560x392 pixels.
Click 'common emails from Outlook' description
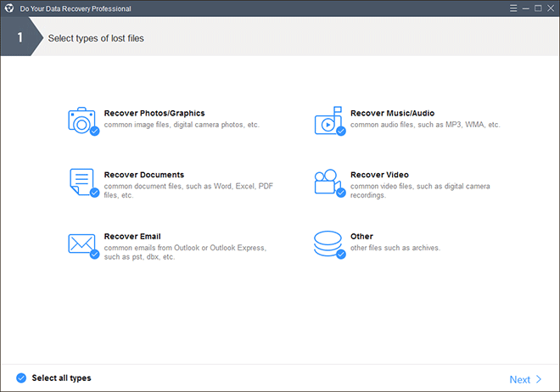[185, 252]
